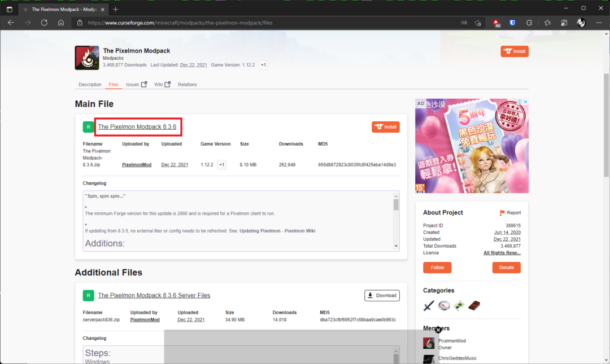Viewport: 610px width, 364px height.
Task: Click the Server Files Dec 22, 2021 date
Action: [x=191, y=319]
